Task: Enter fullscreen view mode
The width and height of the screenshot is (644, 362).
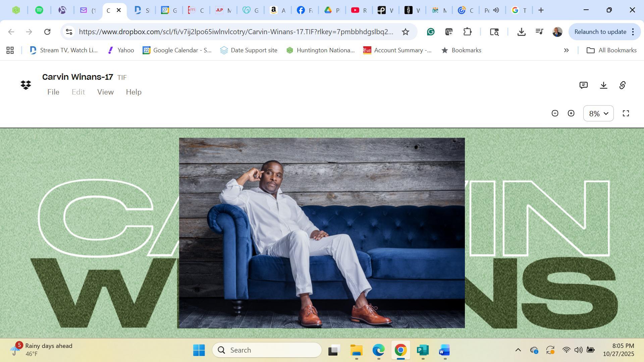Action: coord(626,113)
